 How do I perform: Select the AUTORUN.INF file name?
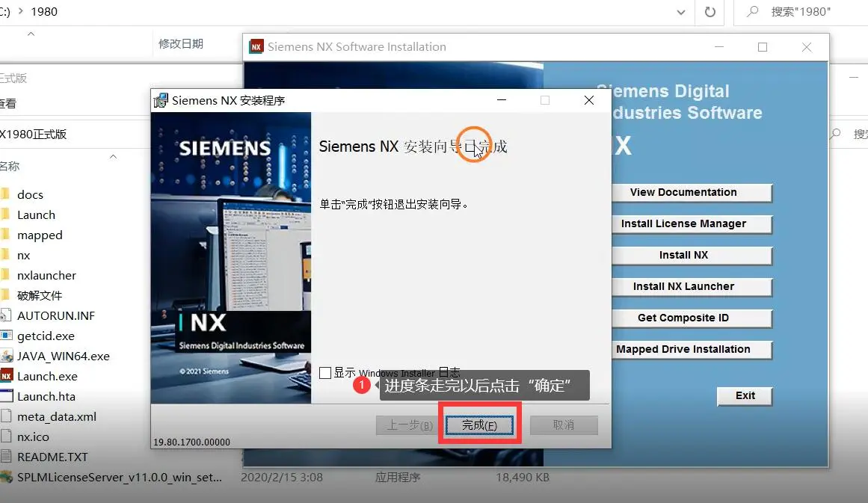coord(56,315)
